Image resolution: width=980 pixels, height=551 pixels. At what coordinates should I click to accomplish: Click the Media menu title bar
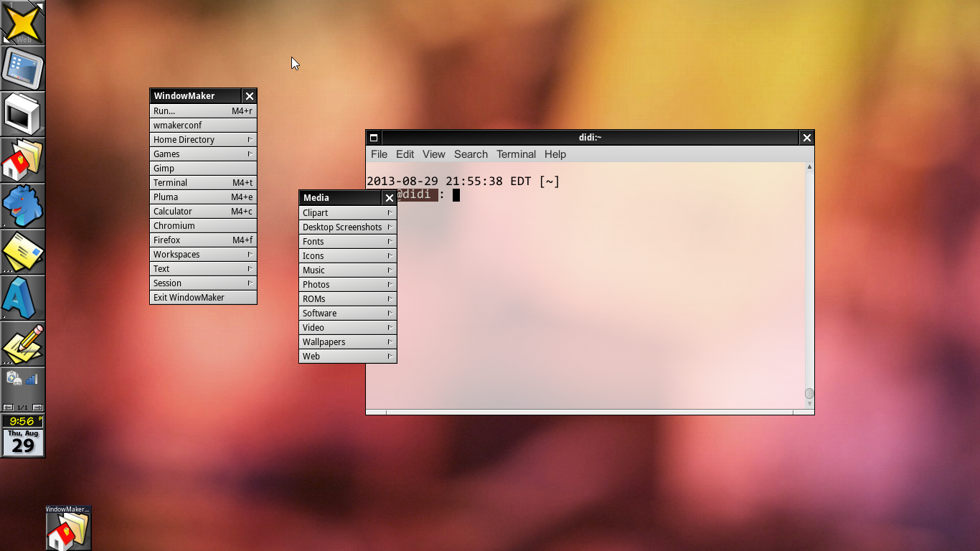[x=340, y=198]
